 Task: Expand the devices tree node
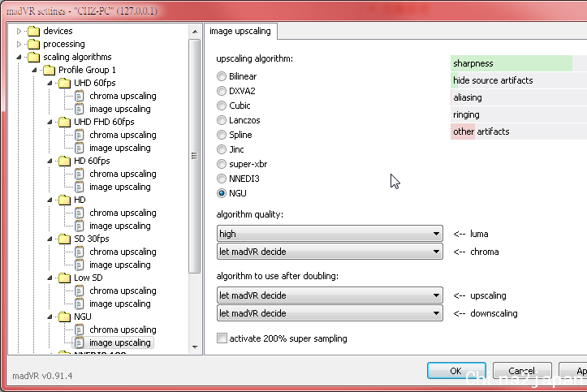pos(20,31)
